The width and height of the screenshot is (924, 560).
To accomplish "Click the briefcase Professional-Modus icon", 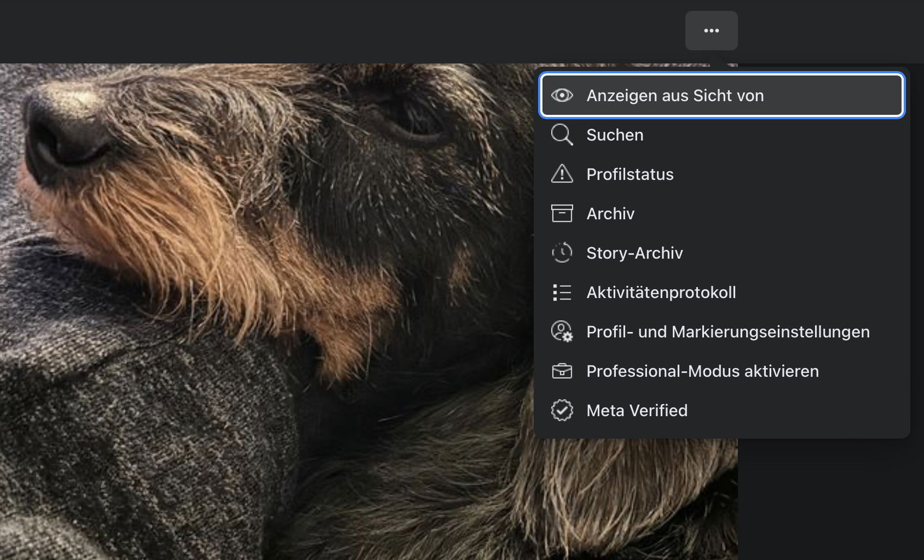I will [x=562, y=371].
